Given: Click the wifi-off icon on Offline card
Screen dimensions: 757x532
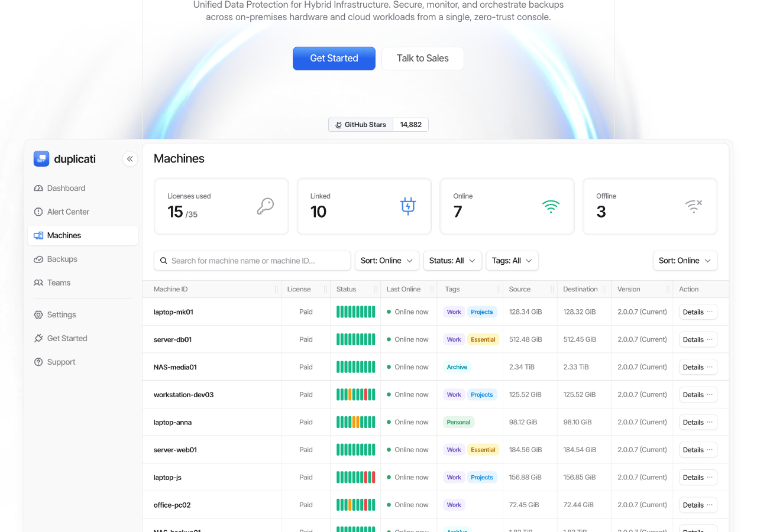Looking at the screenshot, I should coord(694,206).
